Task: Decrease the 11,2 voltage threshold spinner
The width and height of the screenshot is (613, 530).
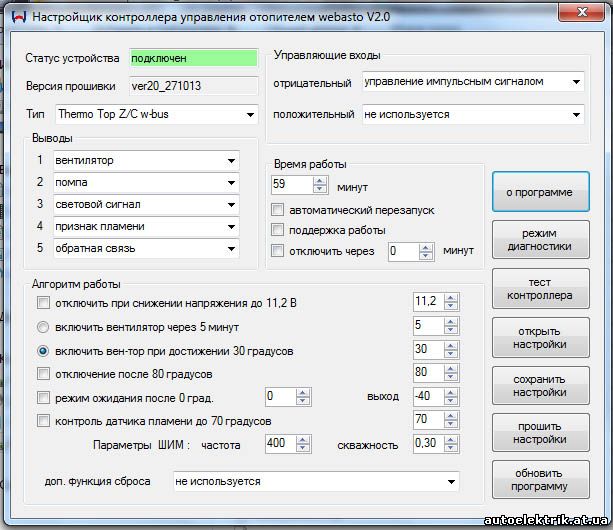Action: tap(451, 306)
